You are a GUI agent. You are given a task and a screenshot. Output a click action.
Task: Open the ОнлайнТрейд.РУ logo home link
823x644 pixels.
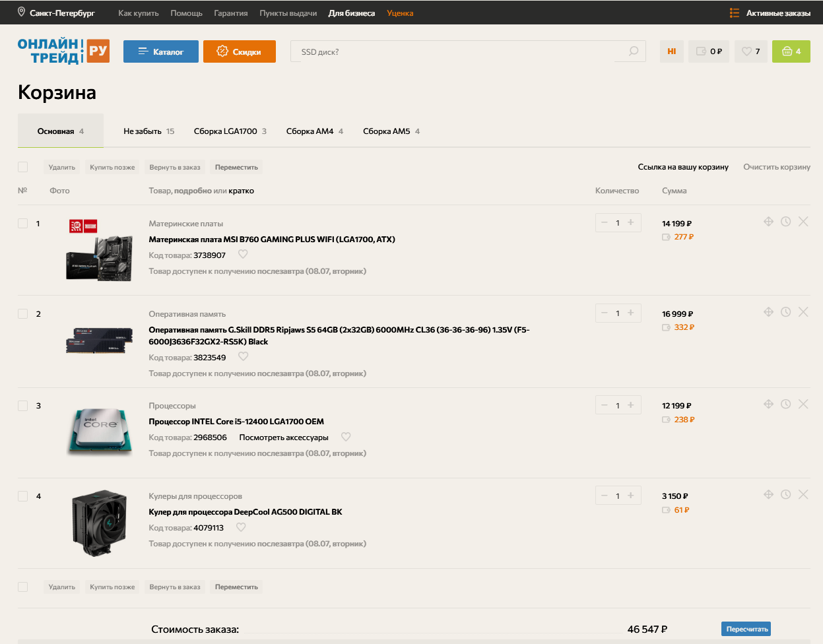(63, 51)
